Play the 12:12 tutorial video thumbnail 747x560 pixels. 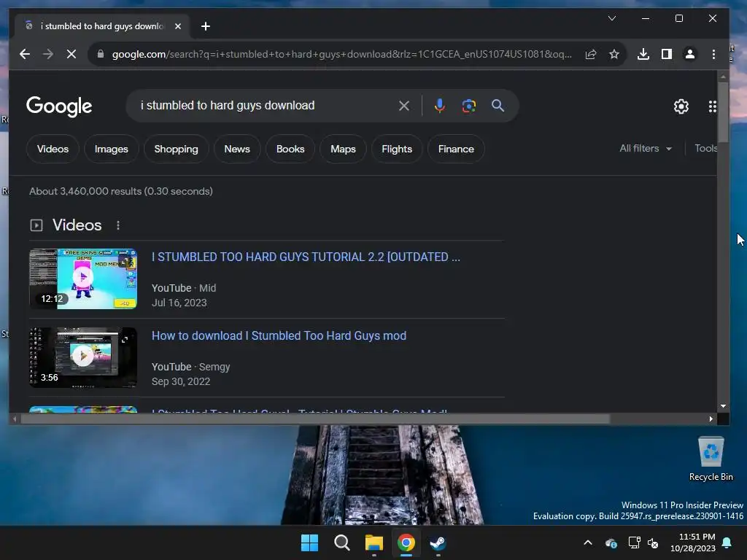pos(83,279)
